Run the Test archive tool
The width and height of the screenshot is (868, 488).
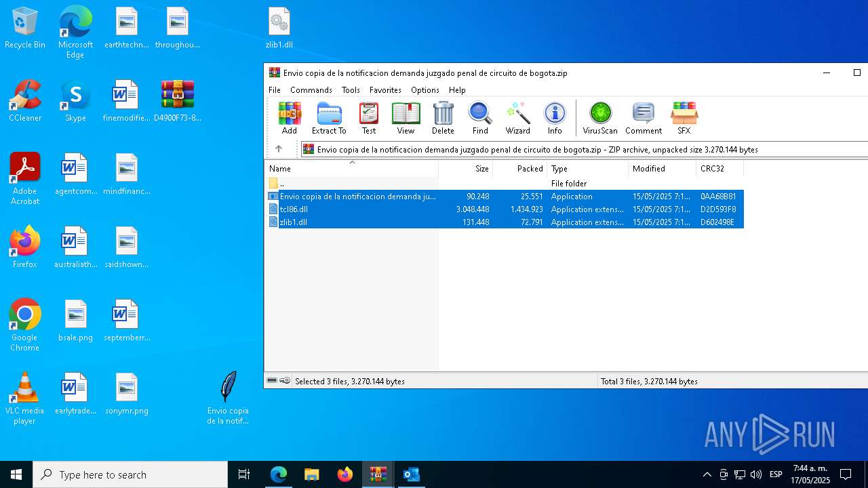[x=369, y=119]
